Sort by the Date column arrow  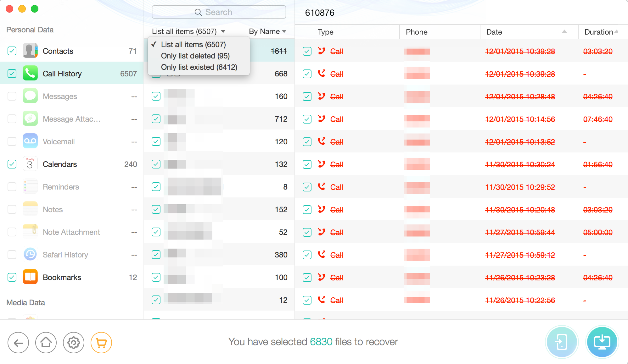pos(564,31)
